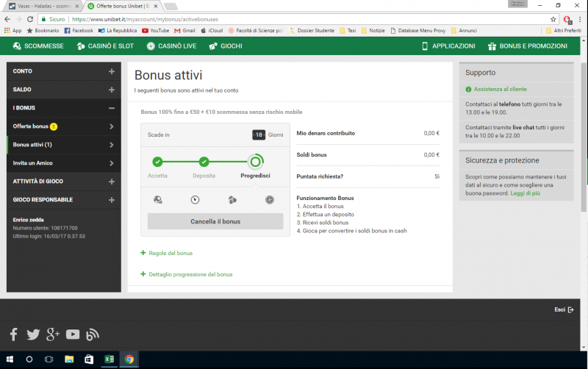Click the Google Plus footer icon

coord(53,334)
